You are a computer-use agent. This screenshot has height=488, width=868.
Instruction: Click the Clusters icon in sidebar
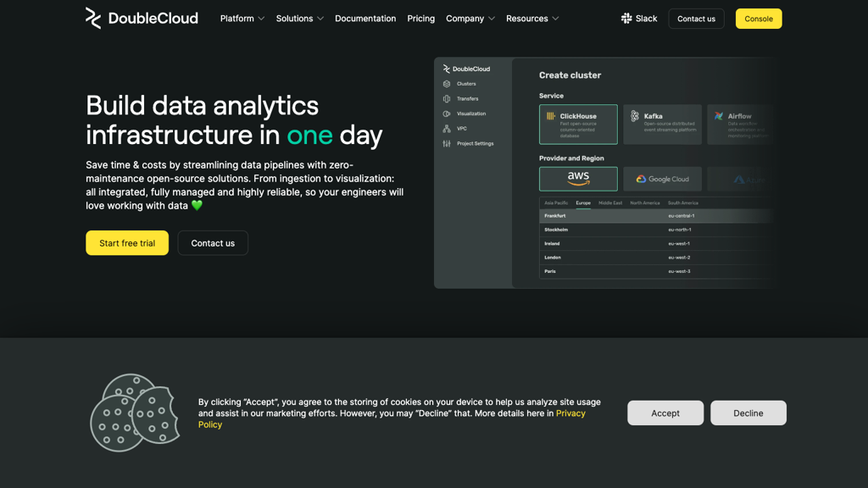[x=447, y=84]
